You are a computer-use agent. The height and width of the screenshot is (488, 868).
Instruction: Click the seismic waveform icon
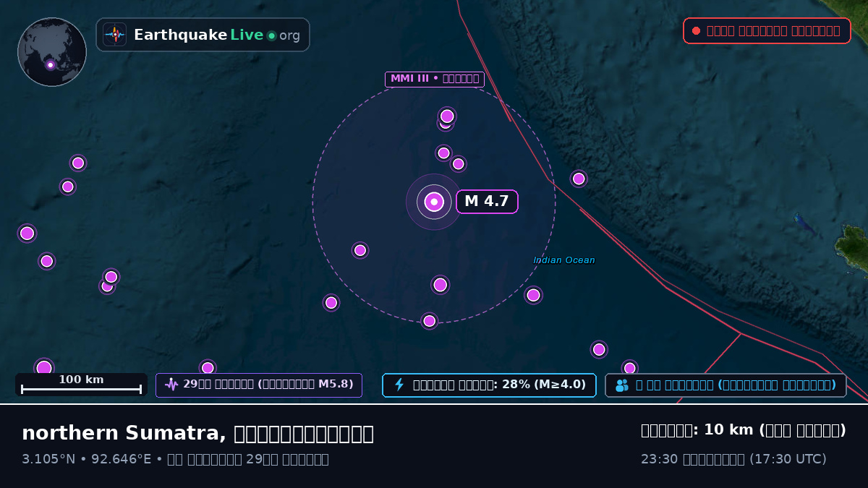171,385
